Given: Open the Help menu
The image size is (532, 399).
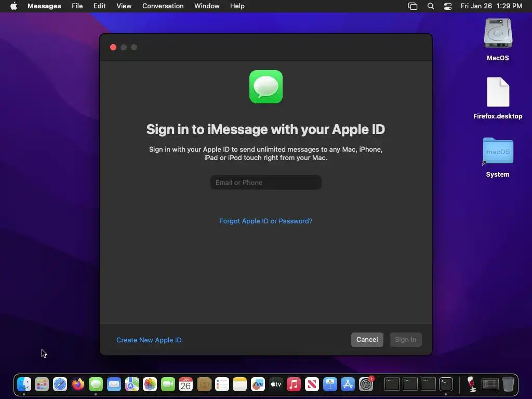Looking at the screenshot, I should tap(237, 6).
